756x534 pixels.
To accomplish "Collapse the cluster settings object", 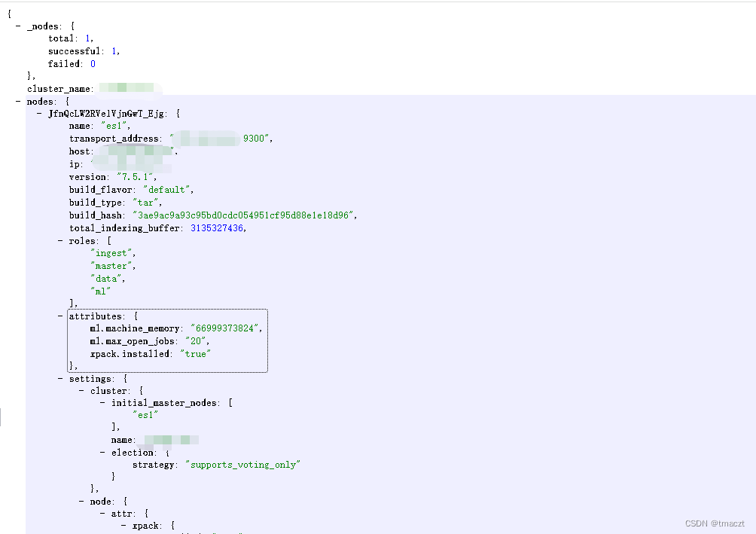I will [81, 391].
